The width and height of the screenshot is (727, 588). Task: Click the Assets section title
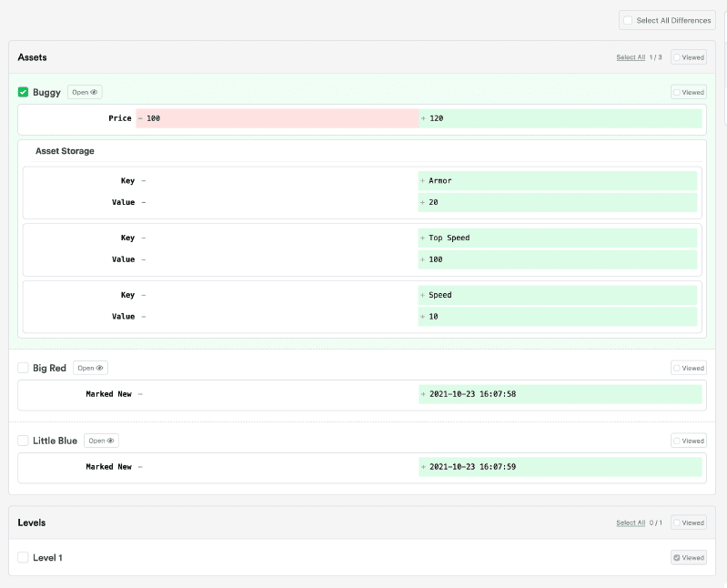coord(33,57)
